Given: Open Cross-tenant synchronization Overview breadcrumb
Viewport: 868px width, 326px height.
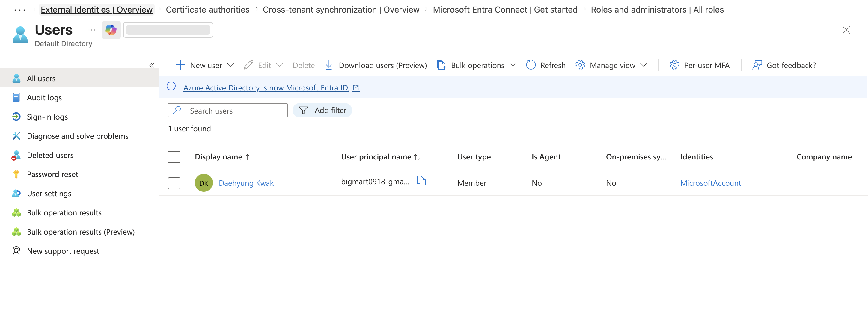Looking at the screenshot, I should click(x=341, y=10).
